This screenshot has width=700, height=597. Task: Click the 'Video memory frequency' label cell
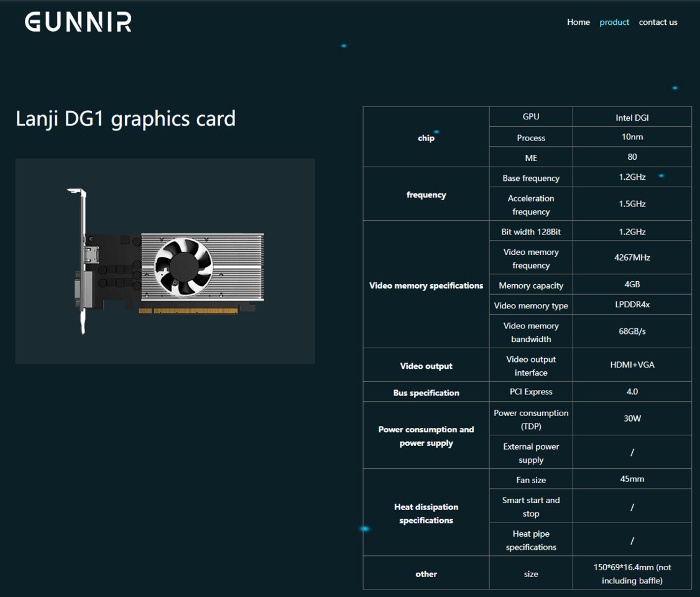531,257
